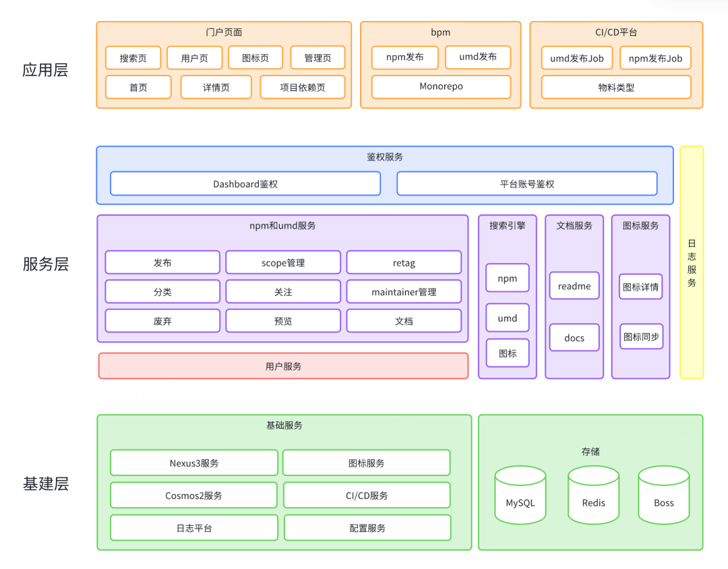The image size is (728, 569).
Task: Click the 图标页 box
Action: point(255,57)
